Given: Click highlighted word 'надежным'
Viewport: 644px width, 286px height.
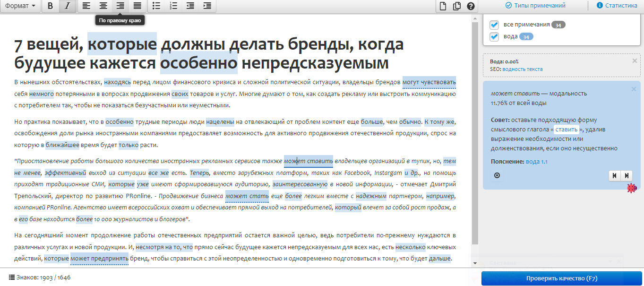Looking at the screenshot, I should (371, 196).
